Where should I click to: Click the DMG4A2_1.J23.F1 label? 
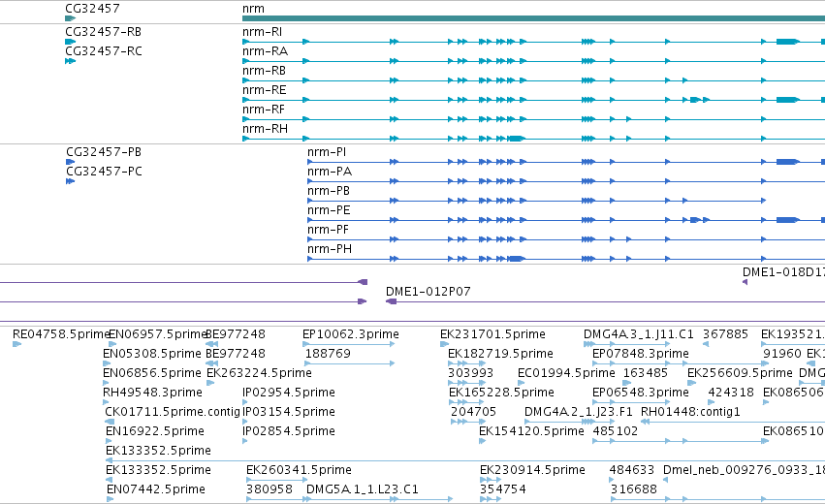coord(579,412)
